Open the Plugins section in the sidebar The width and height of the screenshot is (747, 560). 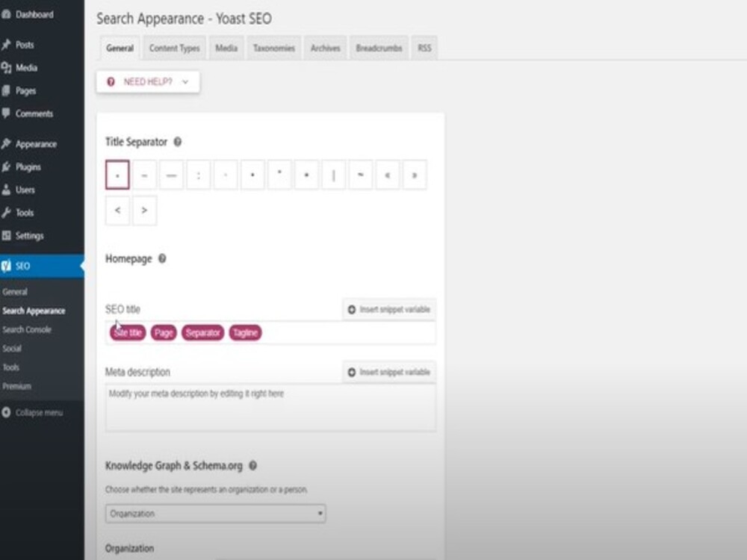pyautogui.click(x=28, y=167)
